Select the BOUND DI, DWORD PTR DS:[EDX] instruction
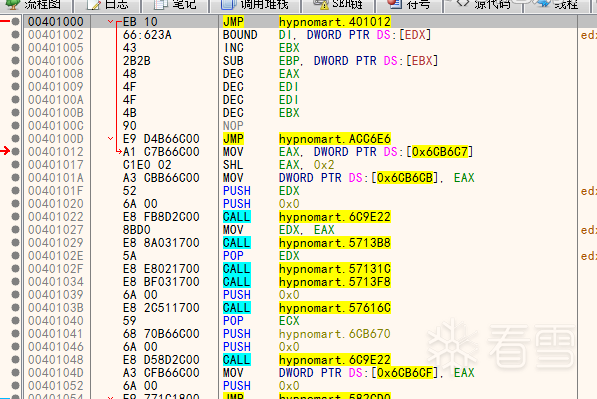The image size is (597, 399). point(327,35)
